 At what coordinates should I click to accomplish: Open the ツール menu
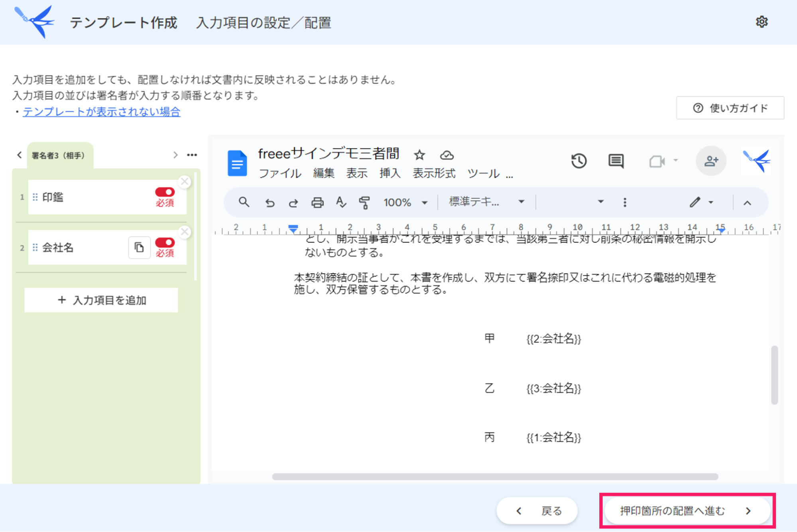484,173
